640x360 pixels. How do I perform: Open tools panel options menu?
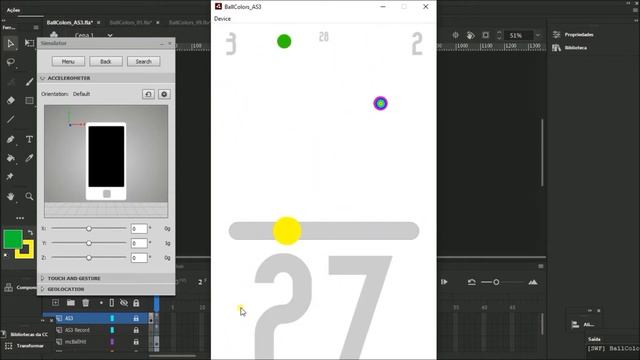36,27
